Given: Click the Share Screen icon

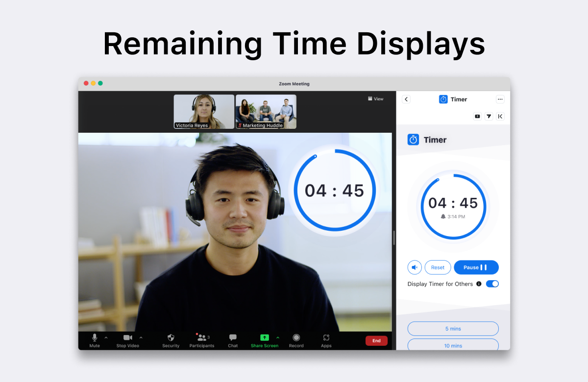Looking at the screenshot, I should pyautogui.click(x=265, y=338).
